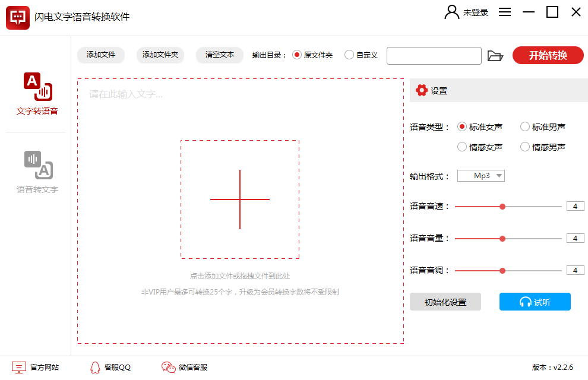Click the 设置 gear icon
588x380 pixels.
tap(422, 90)
